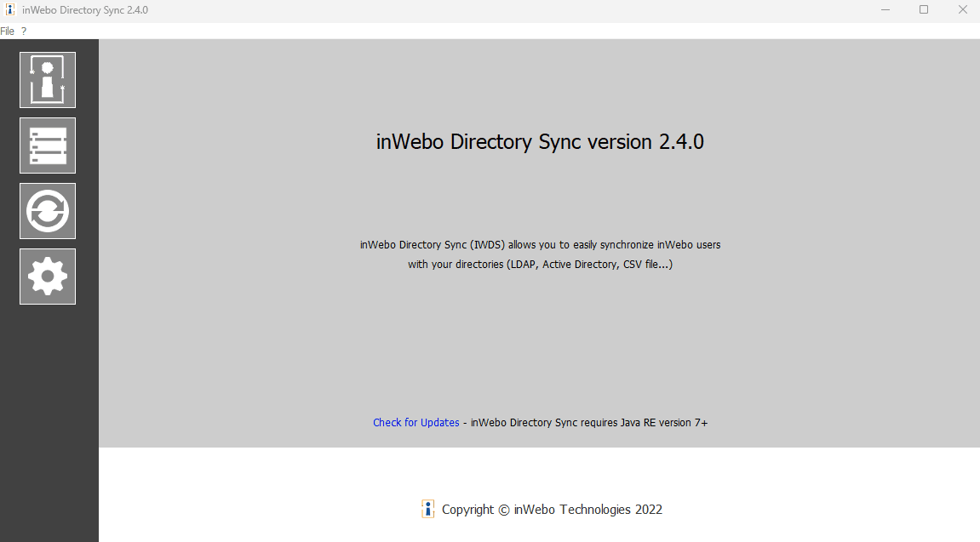
Task: Open the settings gear sidebar icon
Action: coord(48,277)
